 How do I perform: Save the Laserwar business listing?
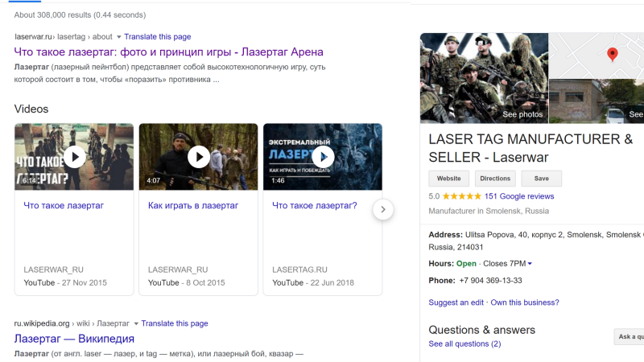(x=541, y=179)
